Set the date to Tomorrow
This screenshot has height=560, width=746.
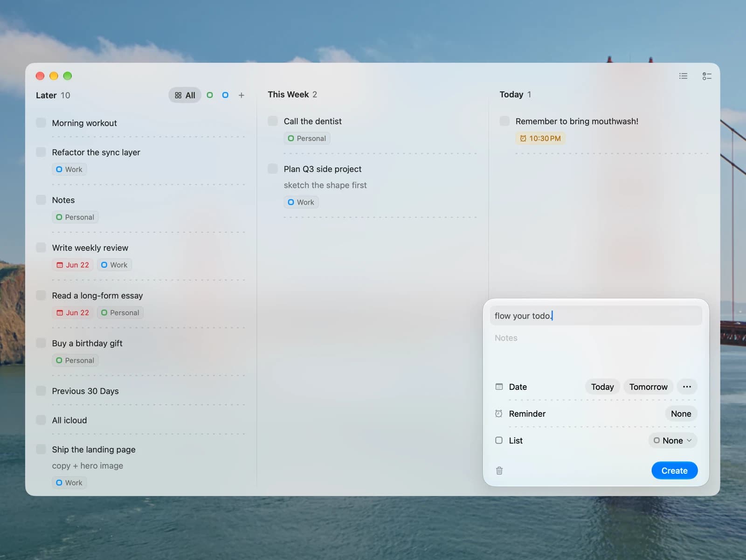click(648, 387)
